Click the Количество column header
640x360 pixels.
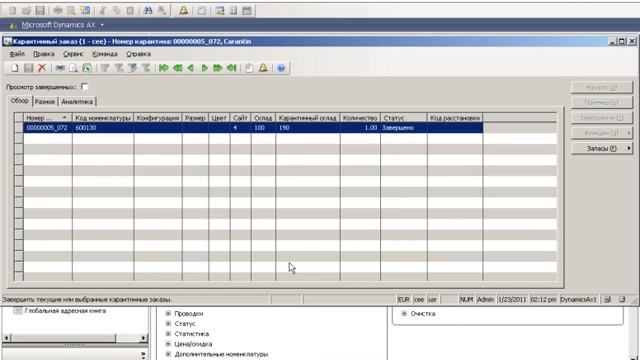[x=360, y=118]
